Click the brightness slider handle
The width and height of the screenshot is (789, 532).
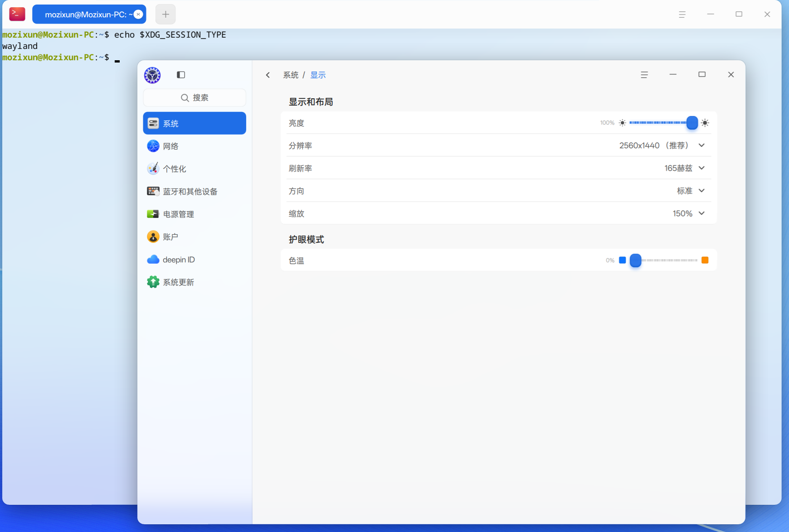[692, 123]
